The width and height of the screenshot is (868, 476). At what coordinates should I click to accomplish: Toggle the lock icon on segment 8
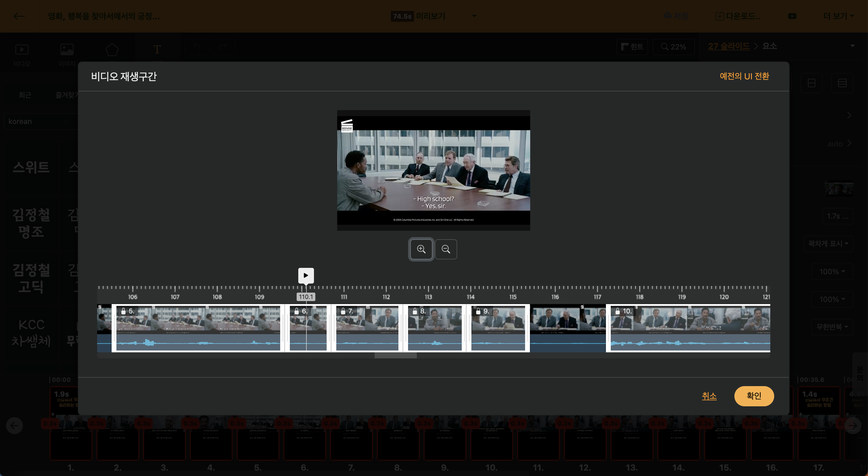pos(415,311)
